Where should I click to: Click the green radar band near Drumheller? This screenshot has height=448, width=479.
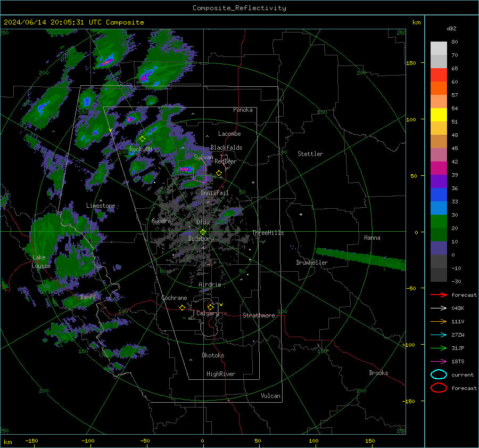[361, 259]
